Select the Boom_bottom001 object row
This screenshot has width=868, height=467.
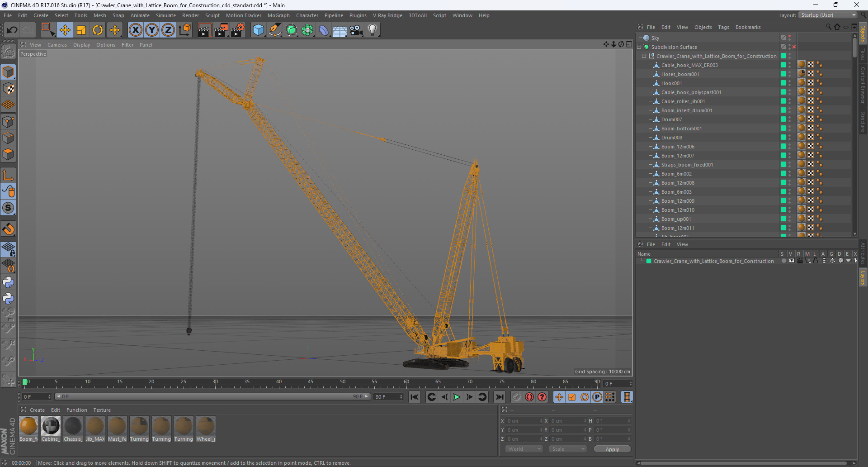click(x=681, y=129)
